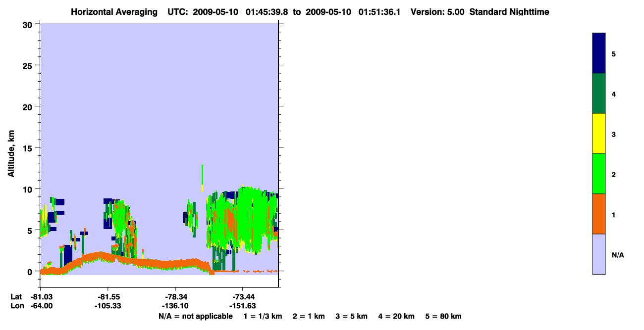
Task: Click the "Lat" row label
Action: coord(16,296)
